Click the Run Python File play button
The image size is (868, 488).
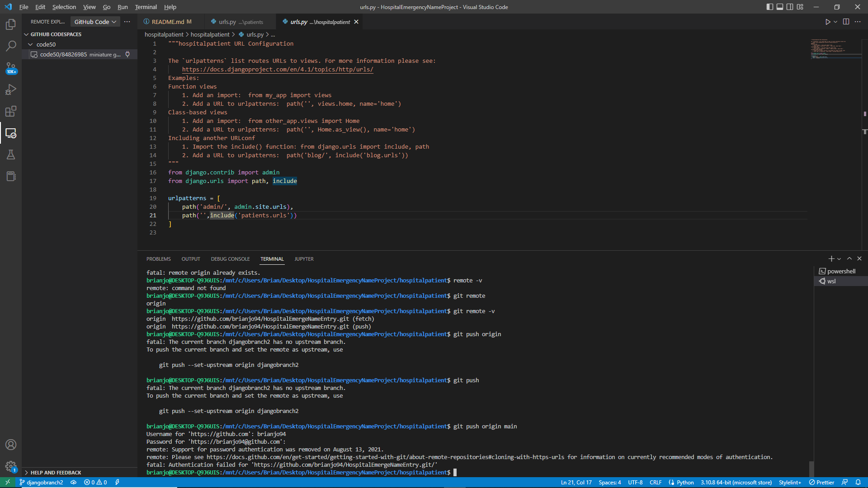coord(827,21)
